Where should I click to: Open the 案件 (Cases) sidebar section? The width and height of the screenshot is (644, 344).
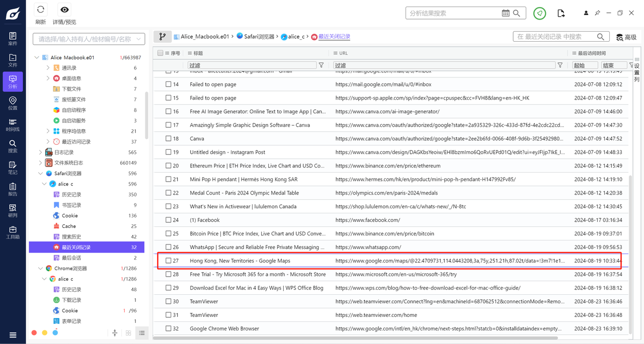pos(13,38)
